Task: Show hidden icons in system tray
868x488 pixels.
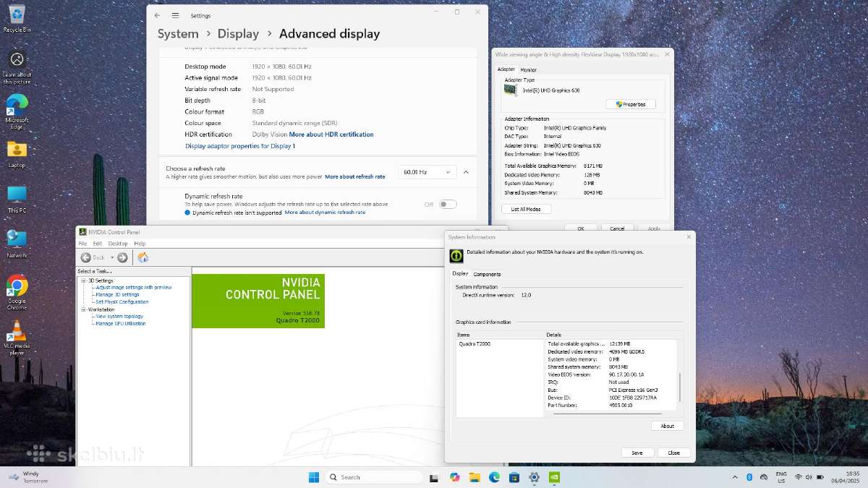Action: 736,477
